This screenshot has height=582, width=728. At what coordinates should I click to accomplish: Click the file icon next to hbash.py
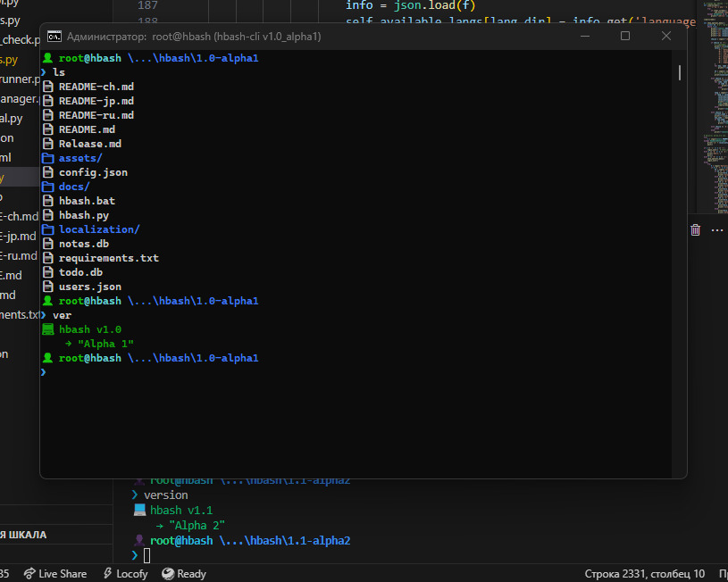point(48,215)
